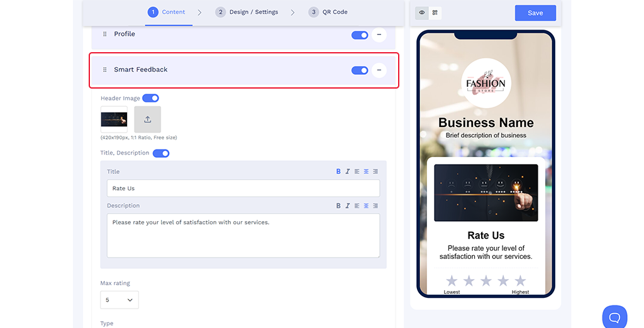This screenshot has width=644, height=328.
Task: Click the Smart Feedback drag handle
Action: 105,70
